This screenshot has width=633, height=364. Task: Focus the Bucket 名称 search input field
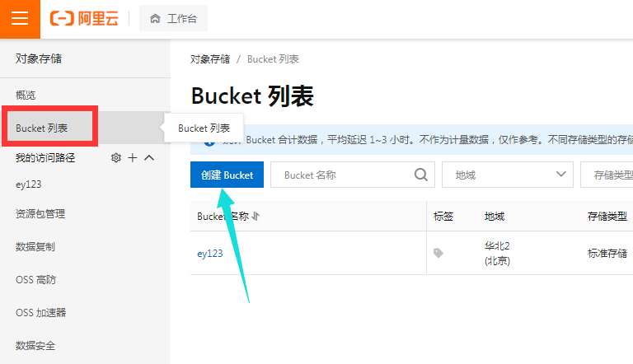click(342, 175)
